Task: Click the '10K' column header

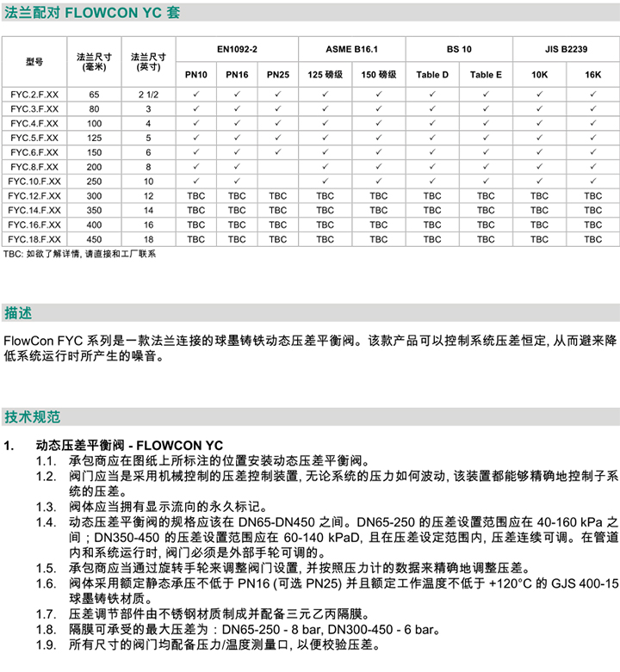Action: click(x=539, y=75)
